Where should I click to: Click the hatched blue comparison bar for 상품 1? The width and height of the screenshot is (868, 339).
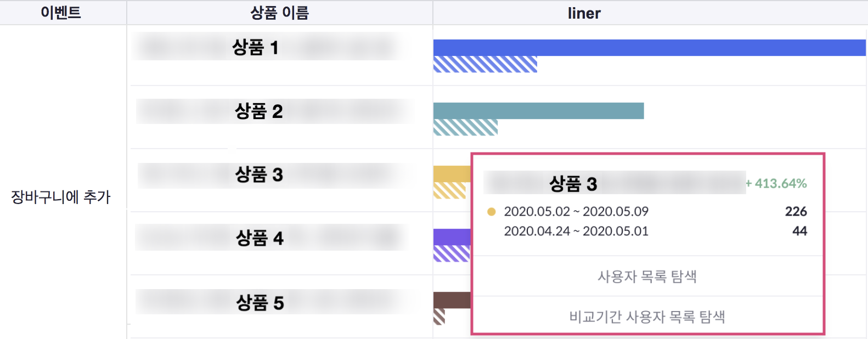(485, 64)
